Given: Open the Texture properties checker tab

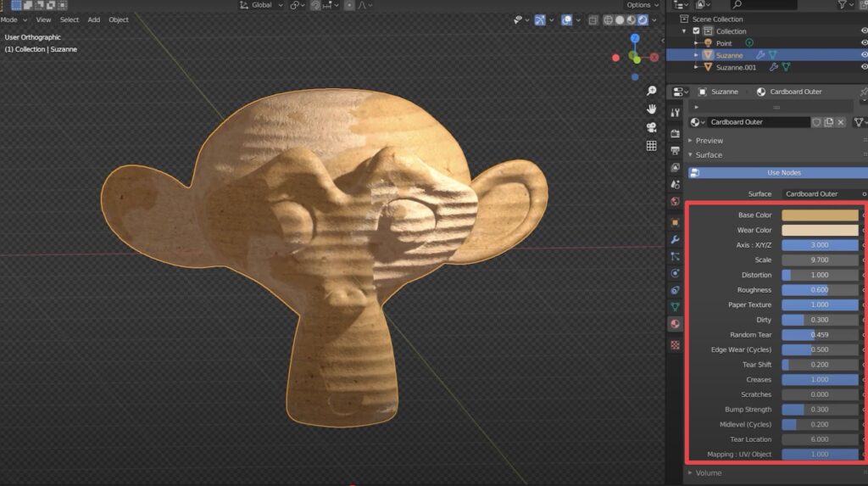Looking at the screenshot, I should pos(676,344).
